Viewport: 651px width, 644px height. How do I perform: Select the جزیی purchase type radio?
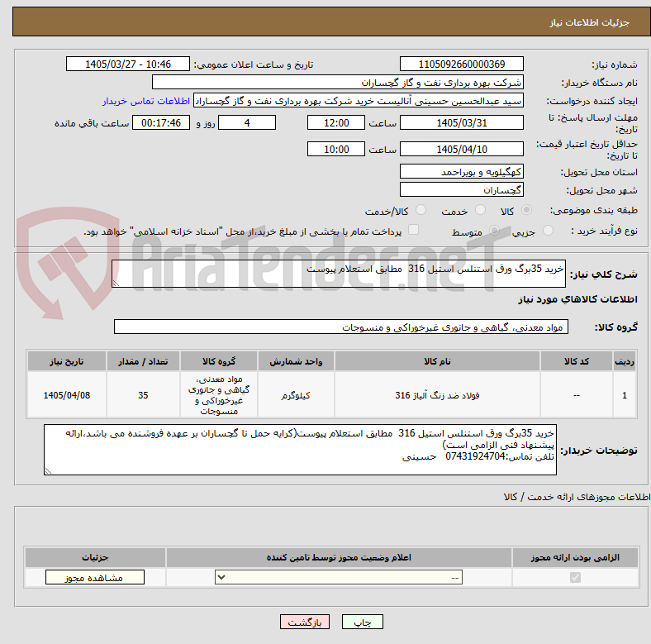click(x=548, y=230)
